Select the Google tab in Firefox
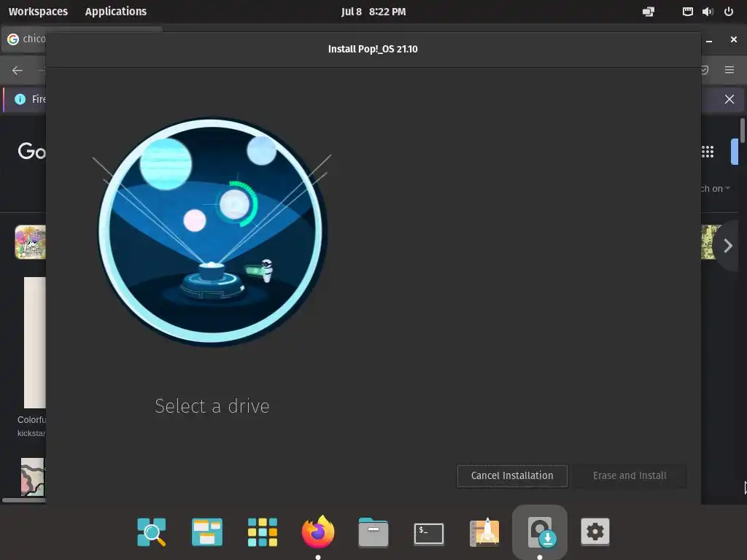 point(25,39)
